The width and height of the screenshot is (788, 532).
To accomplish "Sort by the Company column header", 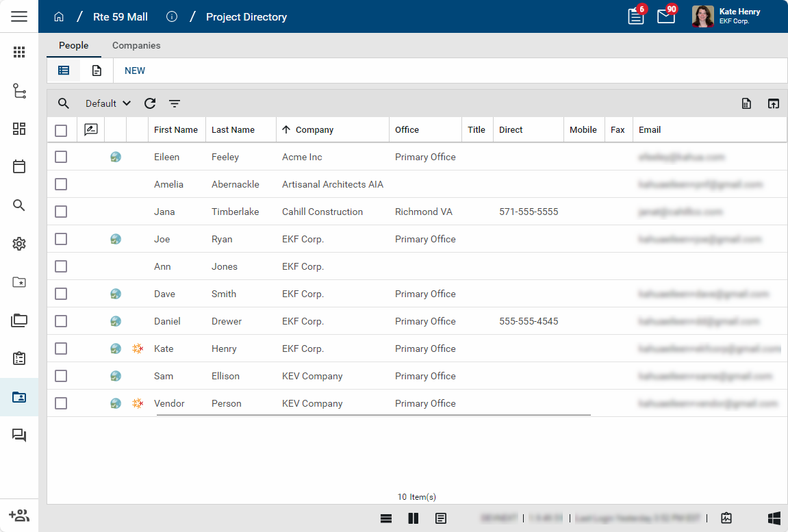I will coord(314,130).
